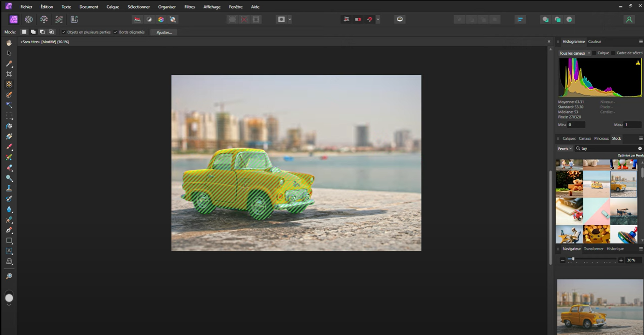Uncheck the 'Bords dégradés' checkbox
The height and width of the screenshot is (335, 644).
(115, 32)
